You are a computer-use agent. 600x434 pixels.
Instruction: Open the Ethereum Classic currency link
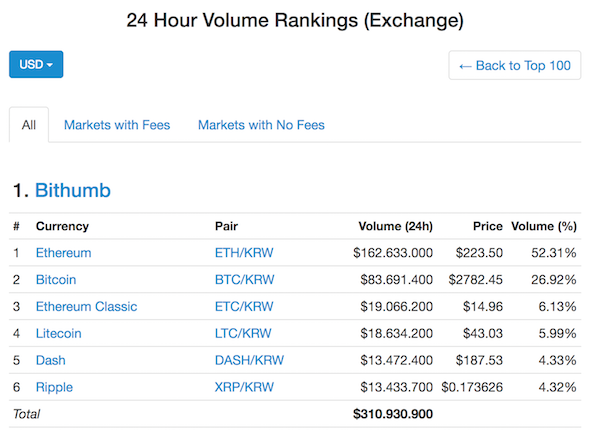click(x=86, y=307)
